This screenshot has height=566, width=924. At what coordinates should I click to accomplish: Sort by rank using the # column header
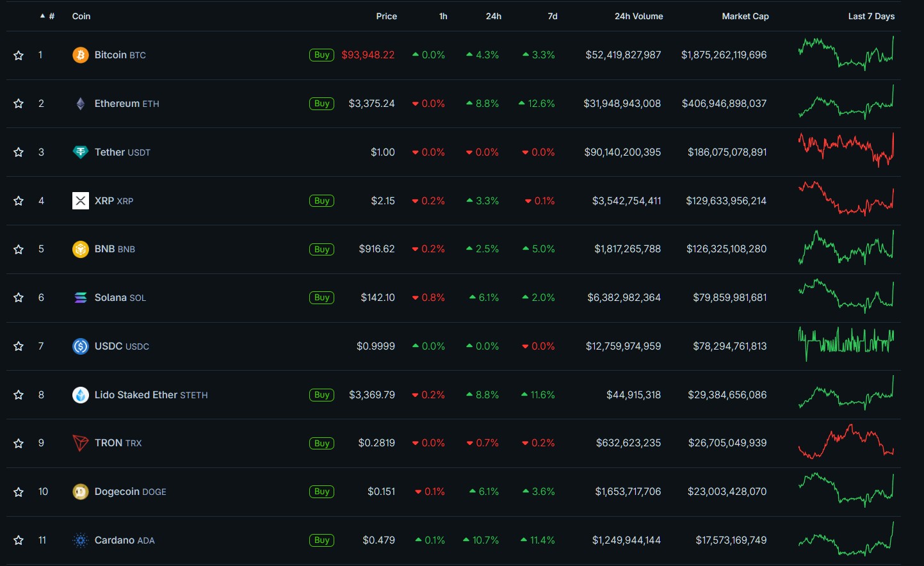pos(51,16)
